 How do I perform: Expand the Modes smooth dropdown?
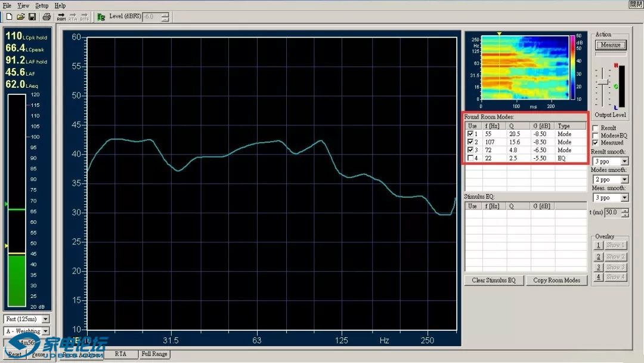pos(624,179)
